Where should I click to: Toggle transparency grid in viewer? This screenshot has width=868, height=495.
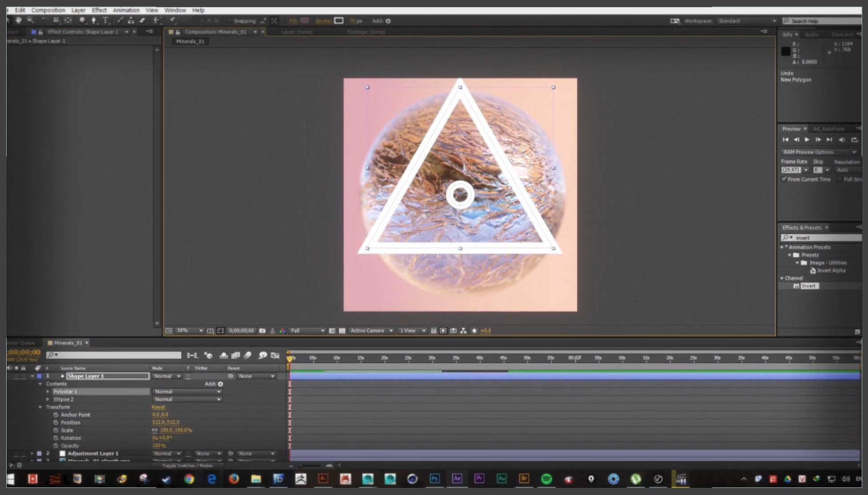coord(342,331)
